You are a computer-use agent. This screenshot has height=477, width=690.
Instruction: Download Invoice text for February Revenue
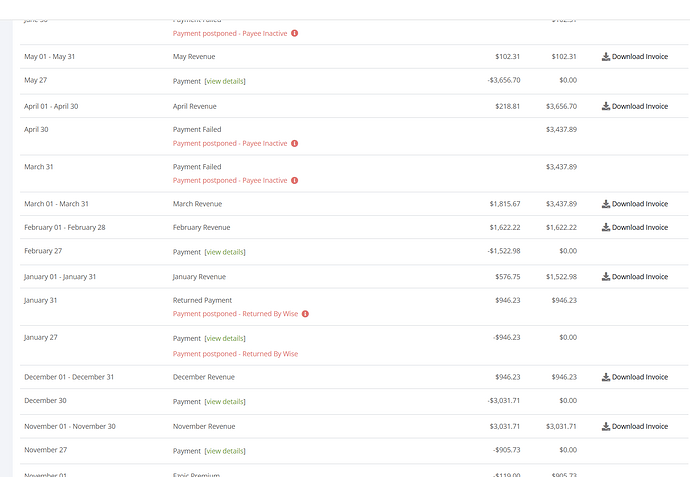640,227
